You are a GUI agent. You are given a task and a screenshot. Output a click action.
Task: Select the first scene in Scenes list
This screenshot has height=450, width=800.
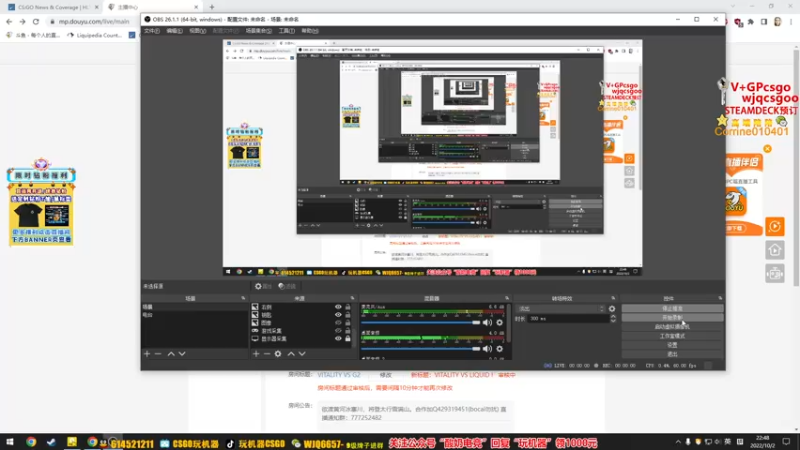tap(194, 307)
